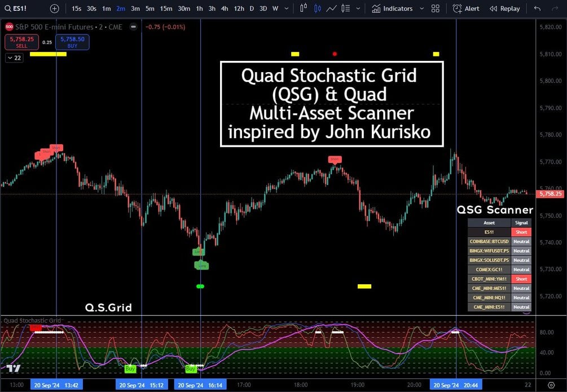The width and height of the screenshot is (567, 392).
Task: Toggle the symbol legend visibility button
Action: pyautogui.click(x=134, y=27)
